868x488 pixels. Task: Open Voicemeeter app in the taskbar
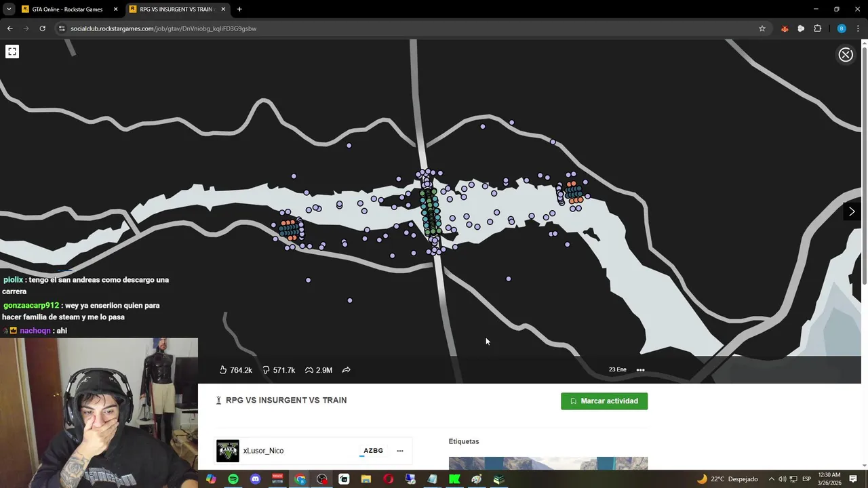pos(277,479)
